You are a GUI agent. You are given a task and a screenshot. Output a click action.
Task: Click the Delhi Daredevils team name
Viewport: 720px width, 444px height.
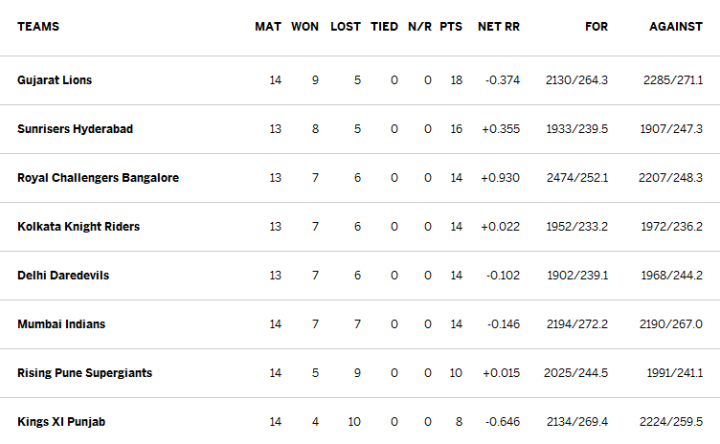(x=63, y=275)
